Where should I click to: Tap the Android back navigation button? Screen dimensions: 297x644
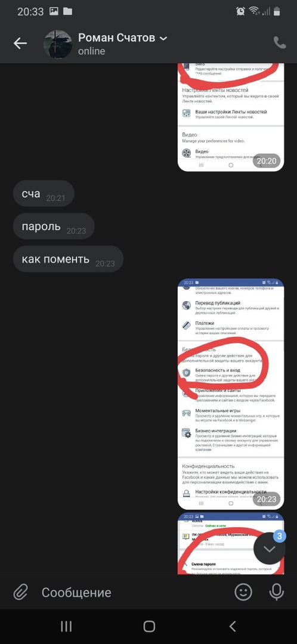[233, 626]
